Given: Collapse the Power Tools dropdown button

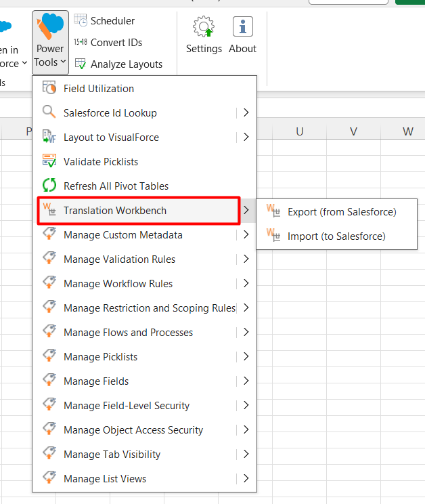Looking at the screenshot, I should [x=50, y=42].
